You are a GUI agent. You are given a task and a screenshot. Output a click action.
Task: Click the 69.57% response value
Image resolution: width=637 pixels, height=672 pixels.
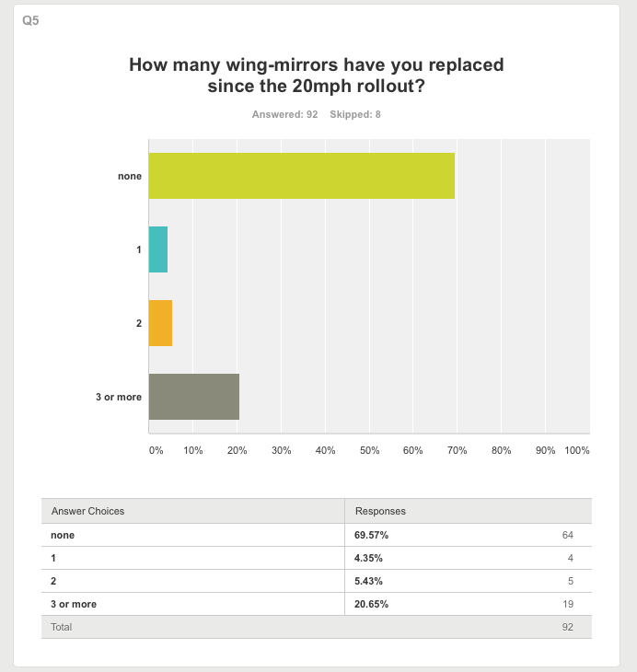click(x=371, y=535)
